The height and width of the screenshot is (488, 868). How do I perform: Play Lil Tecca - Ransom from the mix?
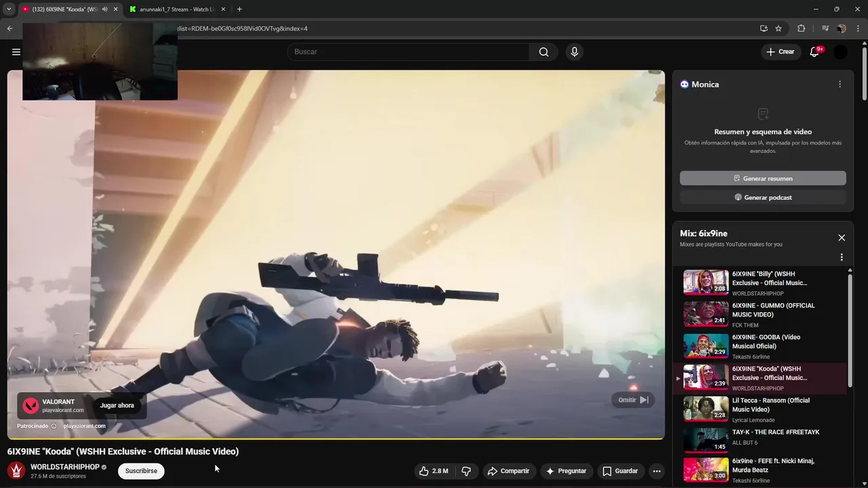(x=760, y=409)
